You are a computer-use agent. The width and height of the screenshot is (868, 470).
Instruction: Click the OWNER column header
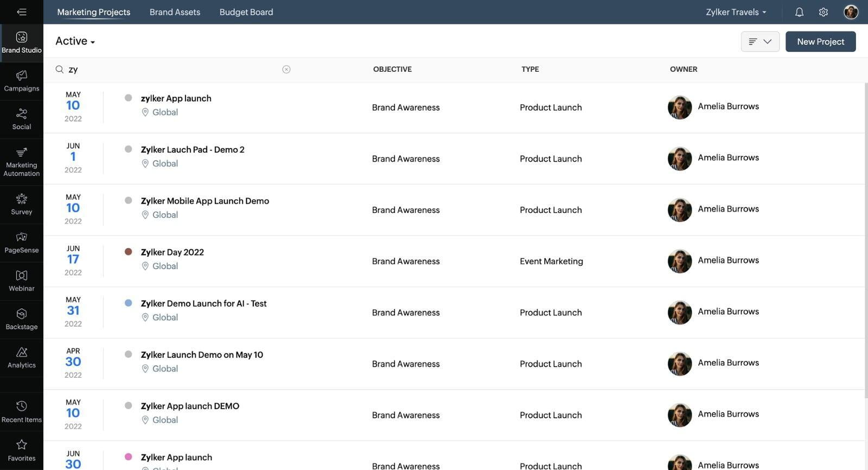684,69
